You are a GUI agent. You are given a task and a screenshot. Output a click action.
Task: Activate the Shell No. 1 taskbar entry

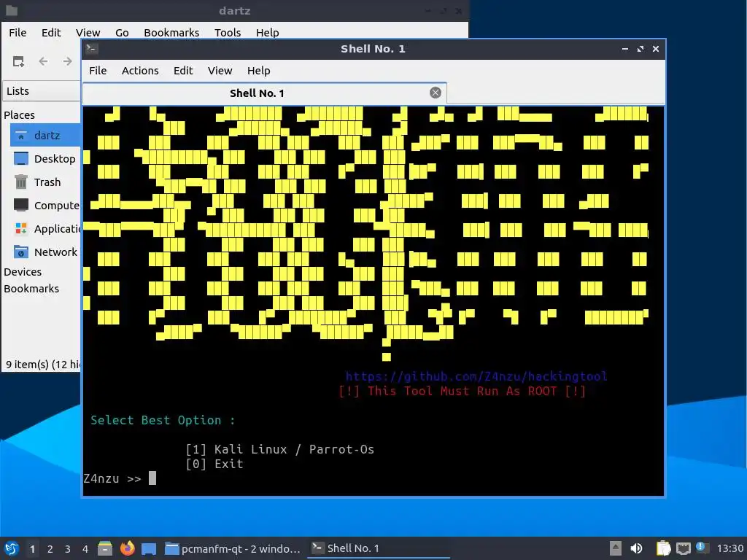[x=379, y=548]
